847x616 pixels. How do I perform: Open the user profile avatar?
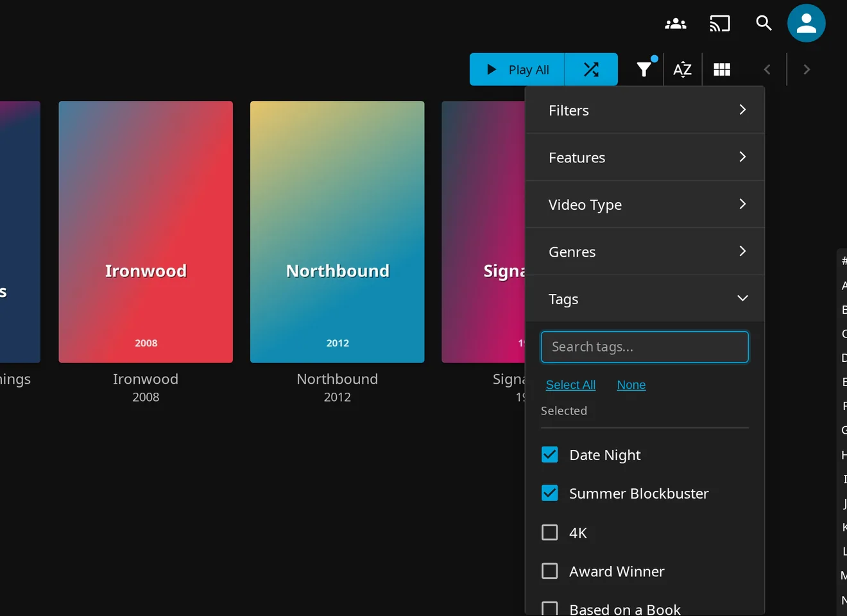pos(807,24)
